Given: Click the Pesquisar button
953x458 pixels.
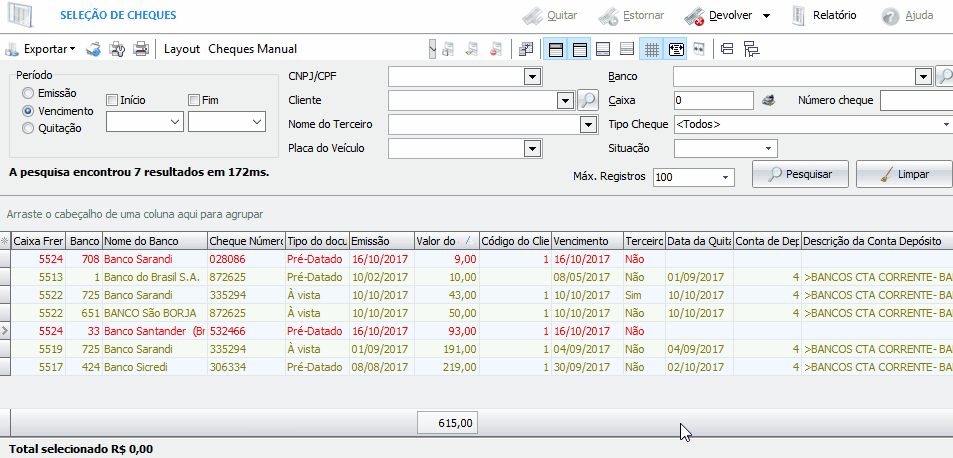Looking at the screenshot, I should coord(800,174).
